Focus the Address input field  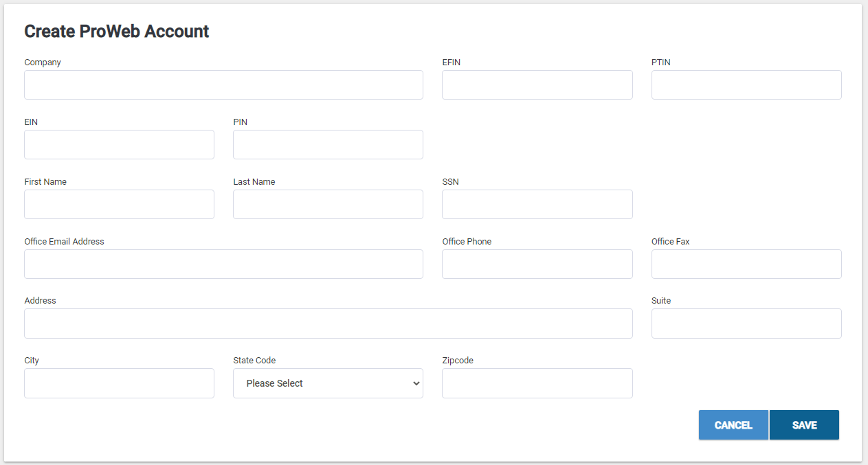tap(328, 323)
